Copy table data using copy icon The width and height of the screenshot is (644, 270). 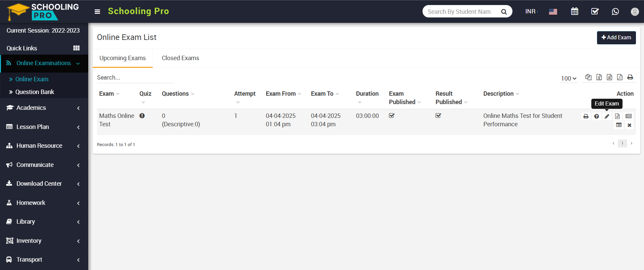click(588, 77)
